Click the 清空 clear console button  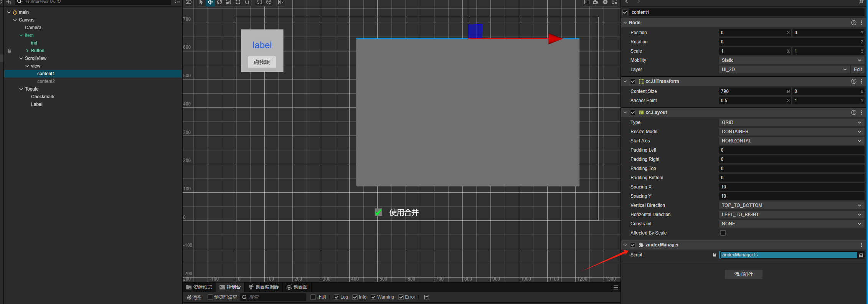194,297
